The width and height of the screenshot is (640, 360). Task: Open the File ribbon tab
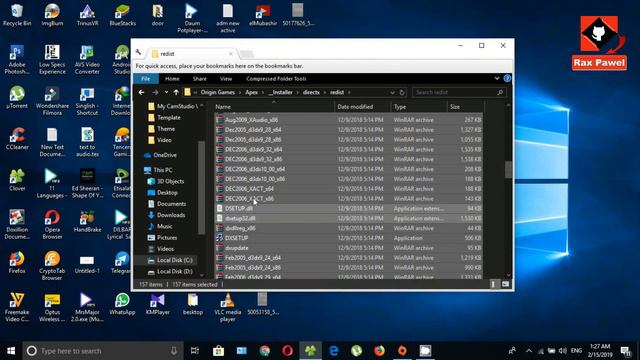(146, 79)
